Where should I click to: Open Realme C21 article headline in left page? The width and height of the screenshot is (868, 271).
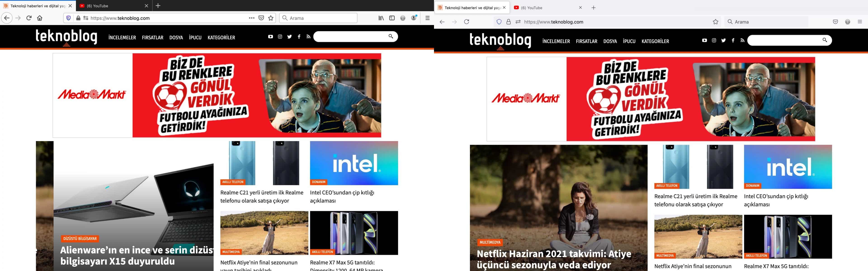pos(262,197)
